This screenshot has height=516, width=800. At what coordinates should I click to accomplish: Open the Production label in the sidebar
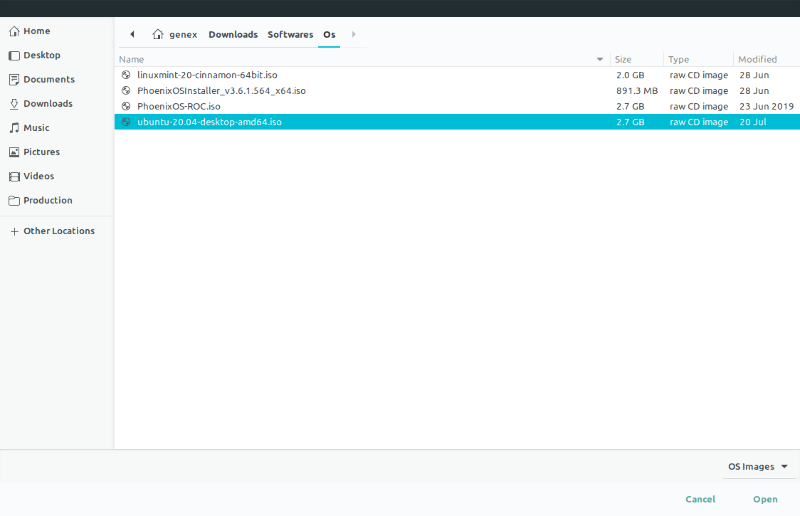tap(48, 201)
